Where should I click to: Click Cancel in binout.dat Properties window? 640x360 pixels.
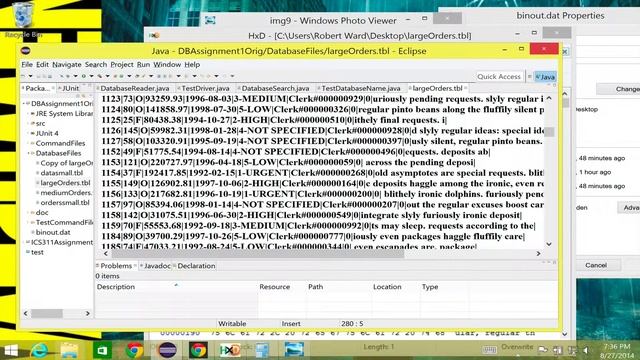point(596,265)
